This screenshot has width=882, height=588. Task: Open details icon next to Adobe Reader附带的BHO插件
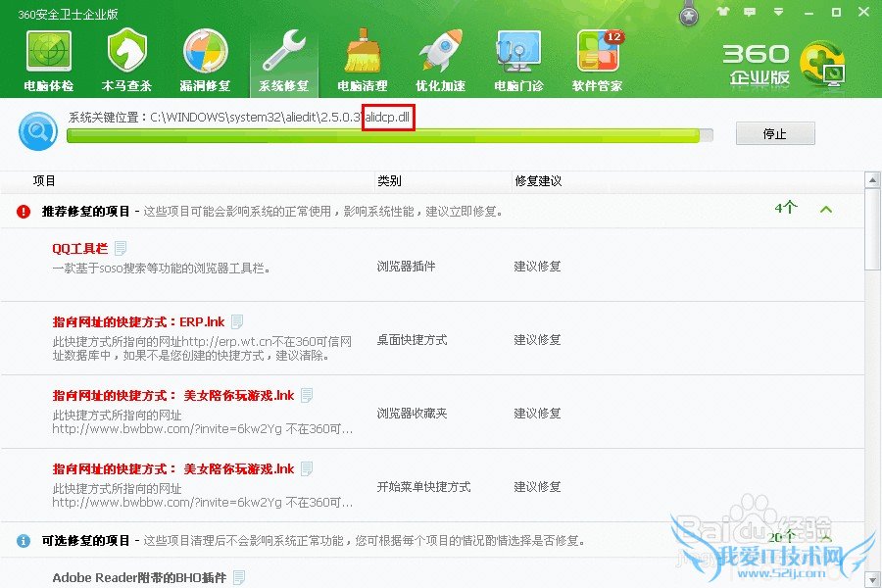239,578
